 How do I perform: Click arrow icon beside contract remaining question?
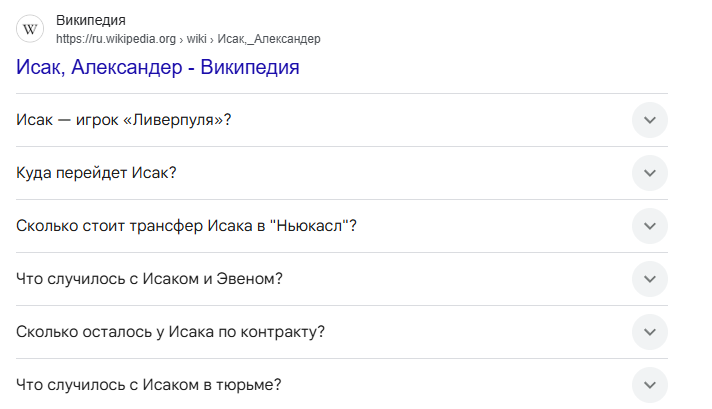coord(650,332)
